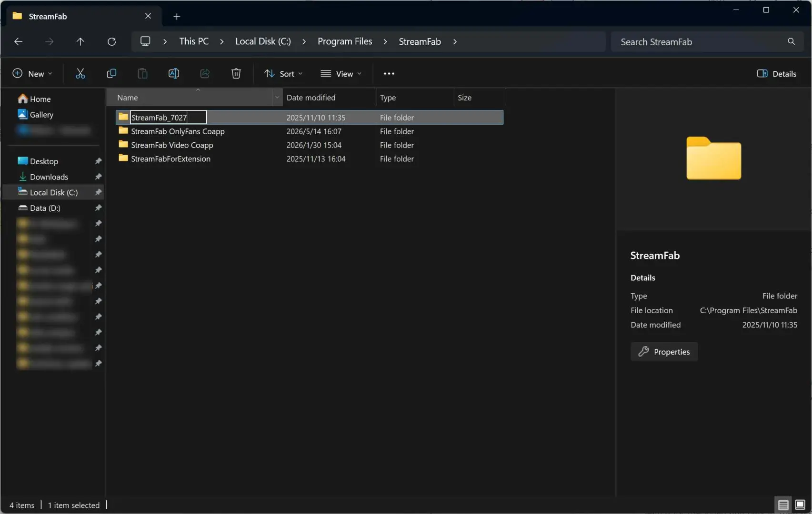Click the Delete trash icon

coord(236,73)
